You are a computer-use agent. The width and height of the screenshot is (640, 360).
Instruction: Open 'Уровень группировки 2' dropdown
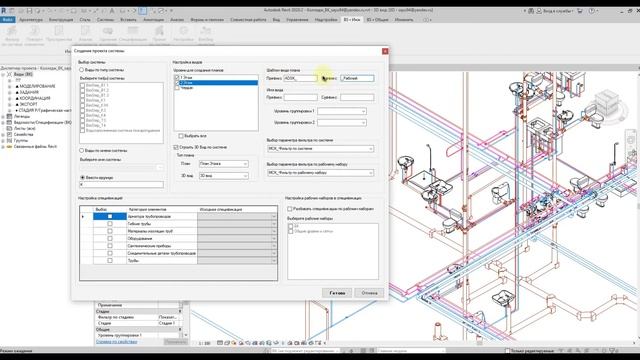point(342,122)
